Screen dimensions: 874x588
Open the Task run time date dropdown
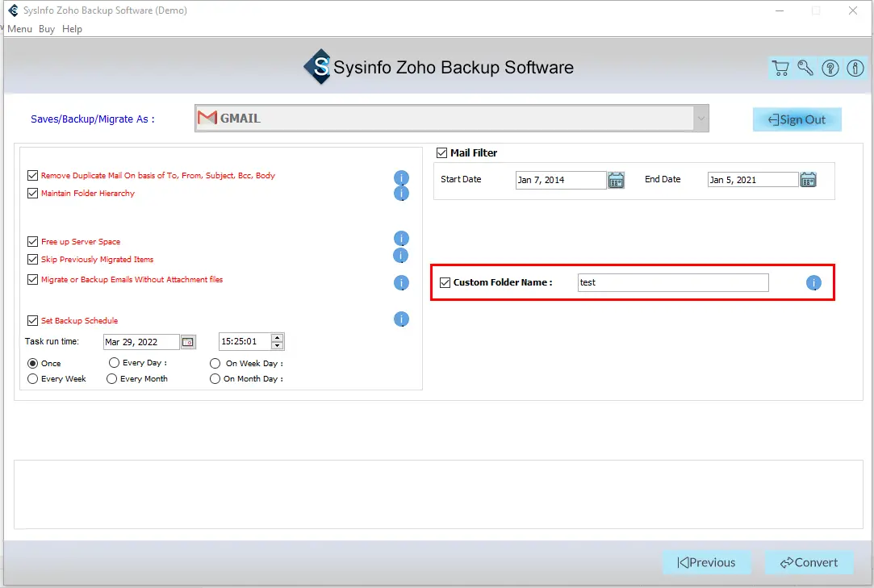click(x=187, y=342)
